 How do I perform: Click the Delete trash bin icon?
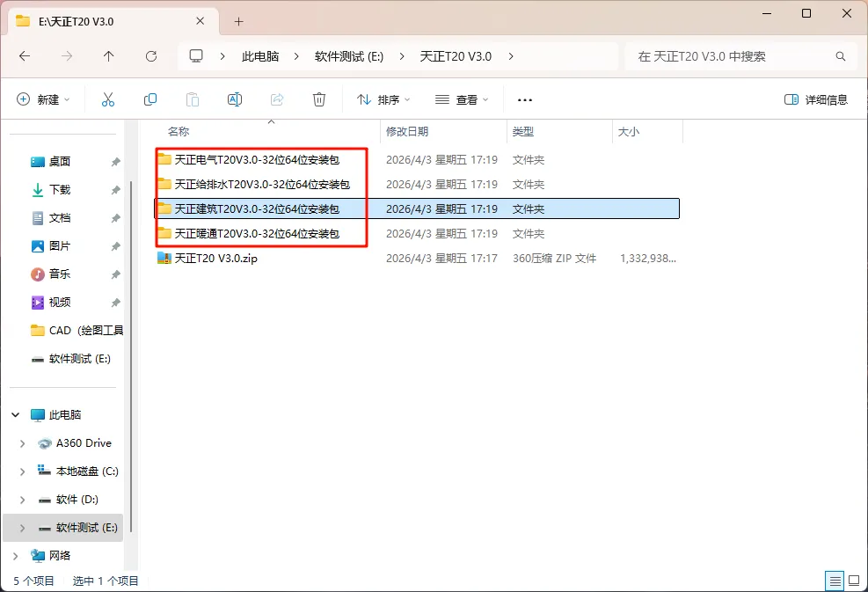319,99
